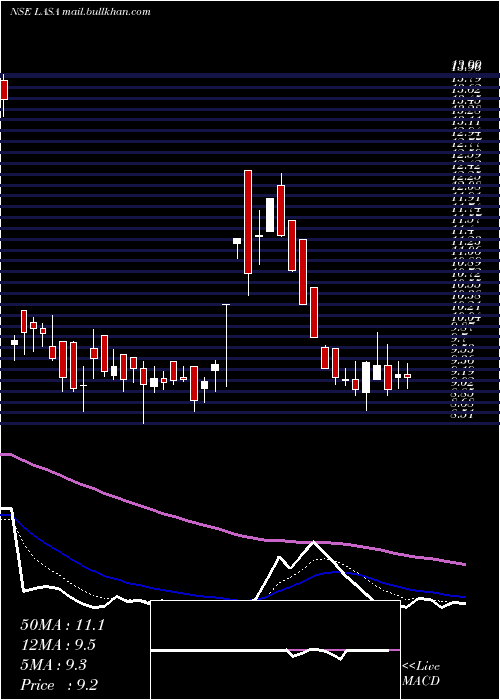
Task: Click the pink 50MA moving average line
Action: pyautogui.click(x=232, y=533)
